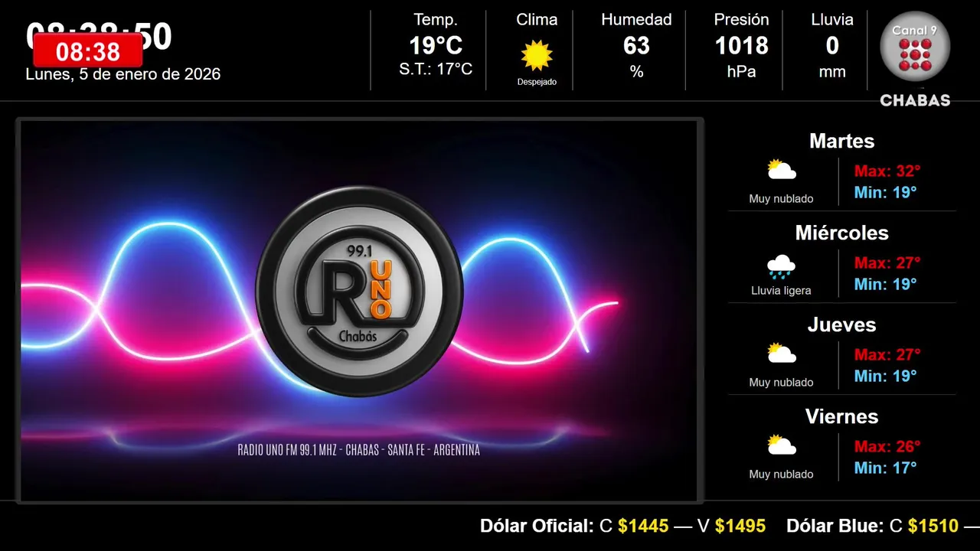Click the Radio Uno FM 99.1 MHz caption
The image size is (980, 551).
point(359,450)
